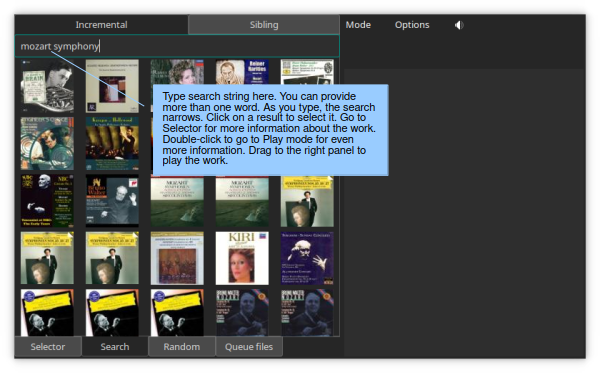Select the Karajan conductor album with green title
Image resolution: width=601 pixels, height=373 pixels.
tap(112, 143)
